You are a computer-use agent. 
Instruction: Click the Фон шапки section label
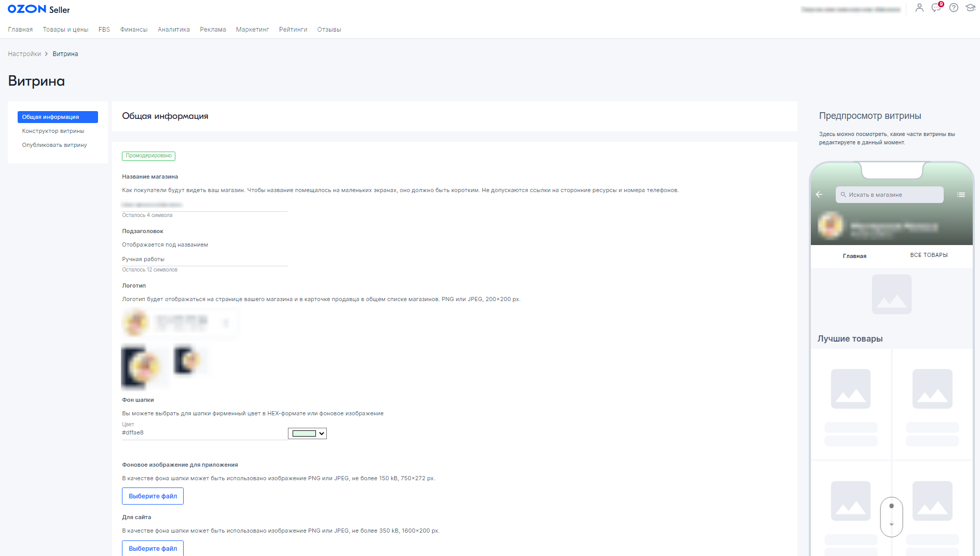[137, 400]
